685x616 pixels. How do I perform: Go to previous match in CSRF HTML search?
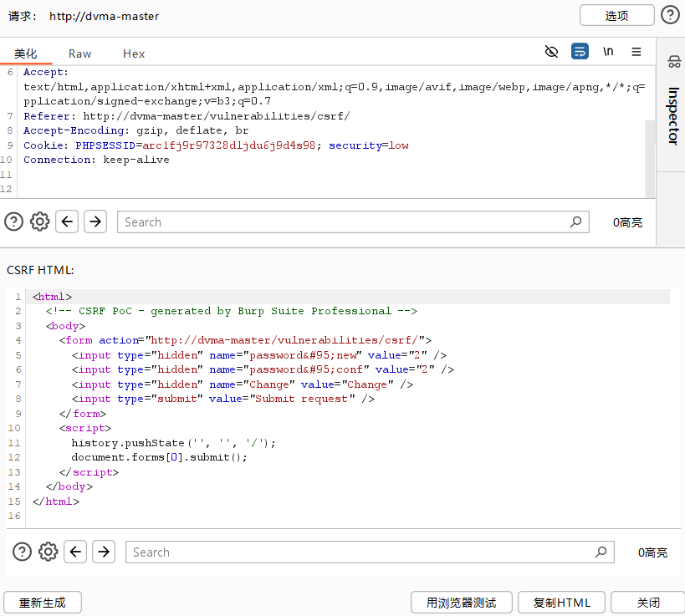pos(75,552)
